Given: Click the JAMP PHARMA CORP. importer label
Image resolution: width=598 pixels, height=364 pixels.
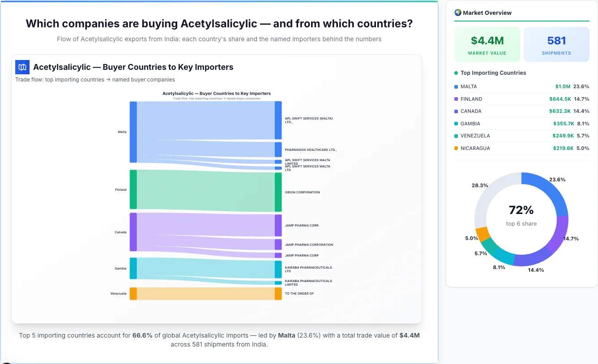Looking at the screenshot, I should (x=302, y=225).
